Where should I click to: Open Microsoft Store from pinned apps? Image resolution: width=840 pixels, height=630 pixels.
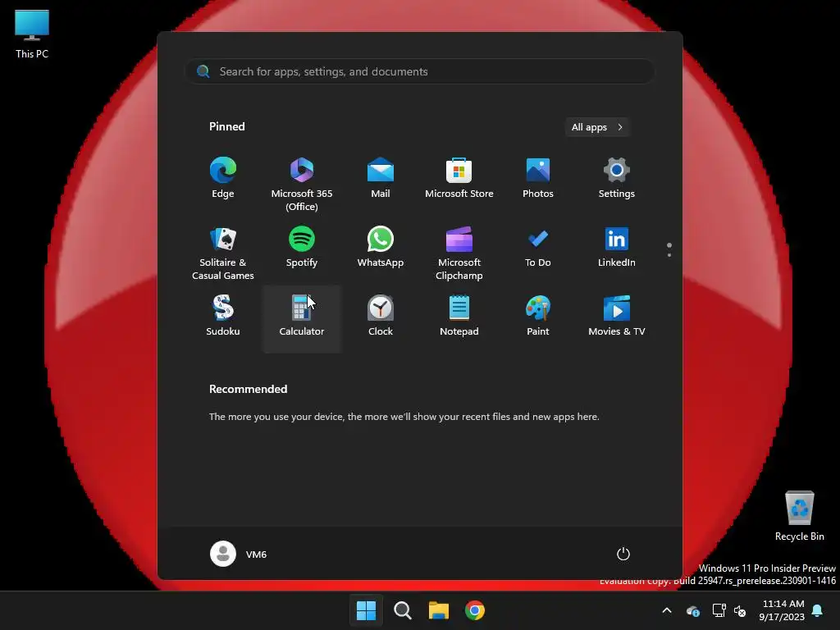[459, 178]
